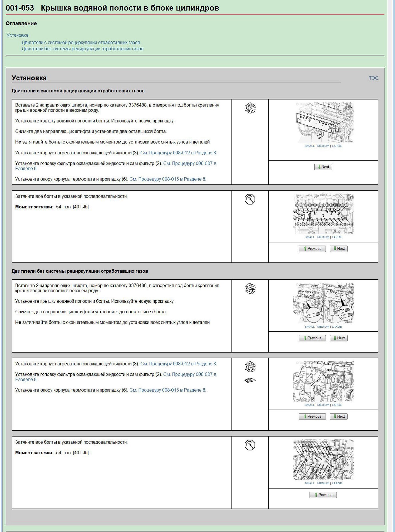Click Next under coolant filter engine image
Image resolution: width=395 pixels, height=532 pixels.
(339, 416)
